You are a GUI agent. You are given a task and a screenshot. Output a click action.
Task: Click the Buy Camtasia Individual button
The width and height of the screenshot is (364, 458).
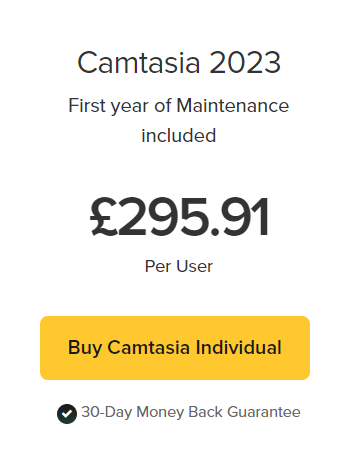point(175,348)
